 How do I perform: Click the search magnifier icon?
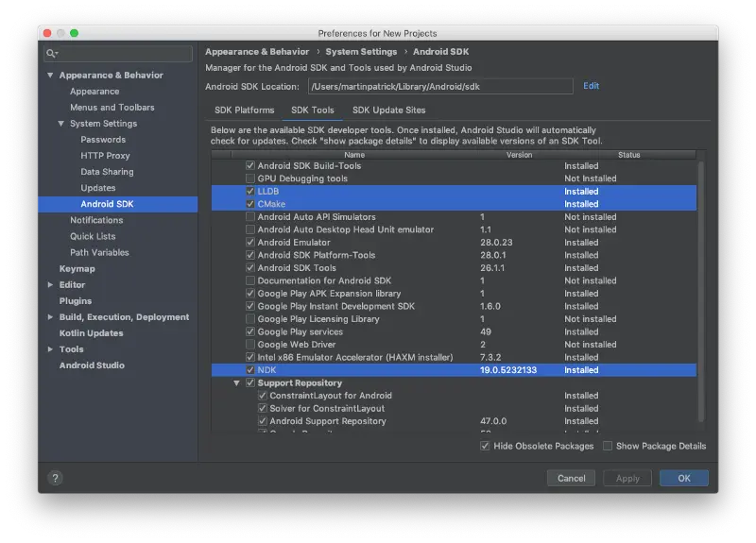click(x=51, y=54)
